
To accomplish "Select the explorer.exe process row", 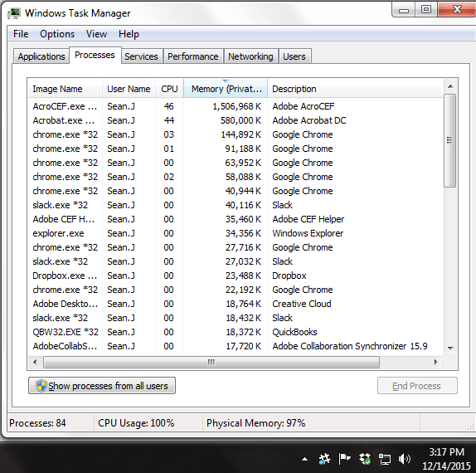I will tap(236, 233).
